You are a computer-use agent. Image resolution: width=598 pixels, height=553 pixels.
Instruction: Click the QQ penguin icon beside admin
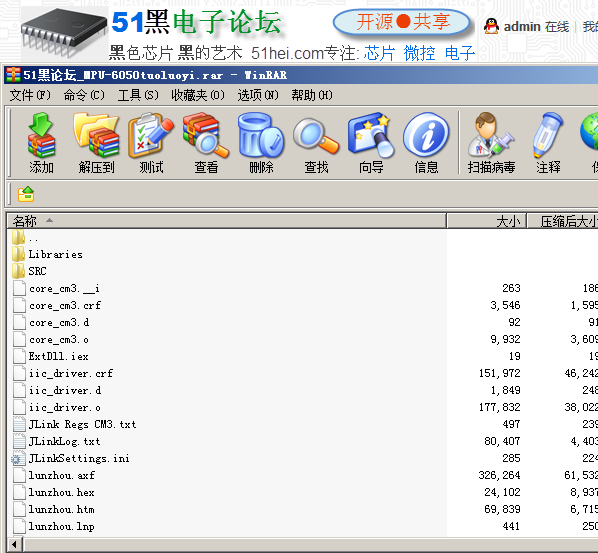pyautogui.click(x=492, y=26)
